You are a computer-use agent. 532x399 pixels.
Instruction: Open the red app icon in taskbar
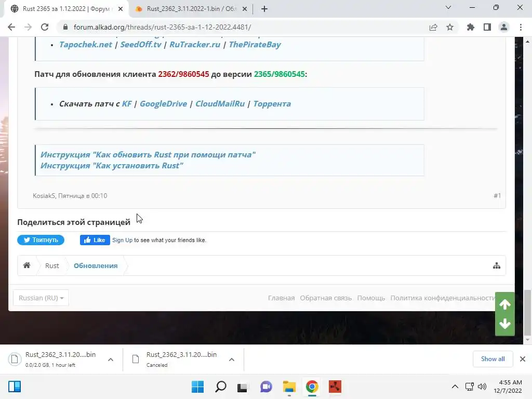tap(335, 387)
